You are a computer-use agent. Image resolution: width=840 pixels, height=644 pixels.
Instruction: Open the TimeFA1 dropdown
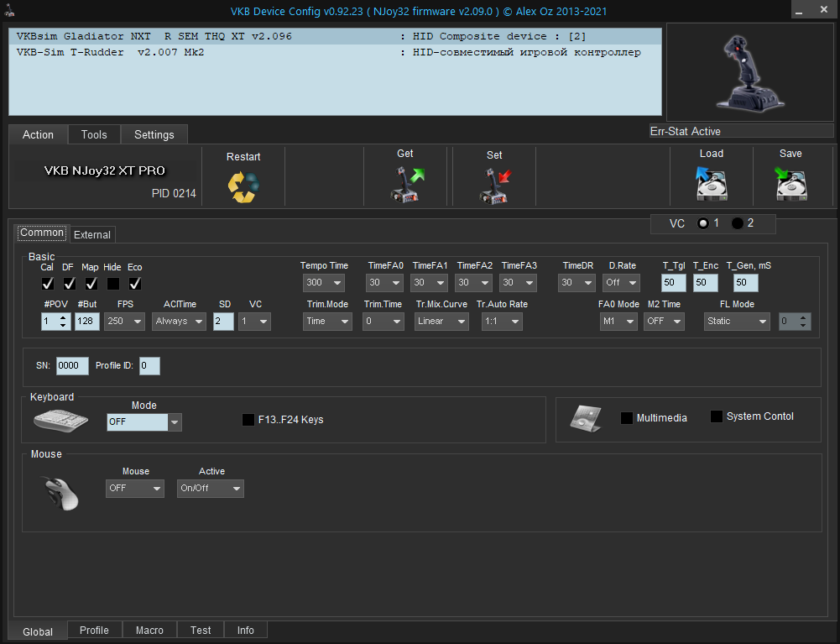(429, 283)
